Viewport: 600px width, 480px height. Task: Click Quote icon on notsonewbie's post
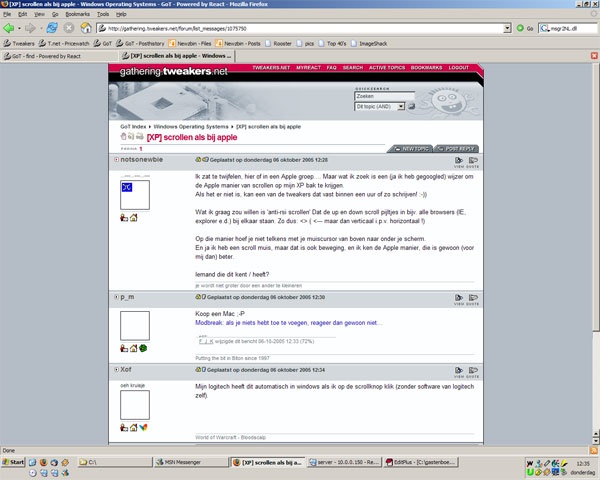(473, 162)
